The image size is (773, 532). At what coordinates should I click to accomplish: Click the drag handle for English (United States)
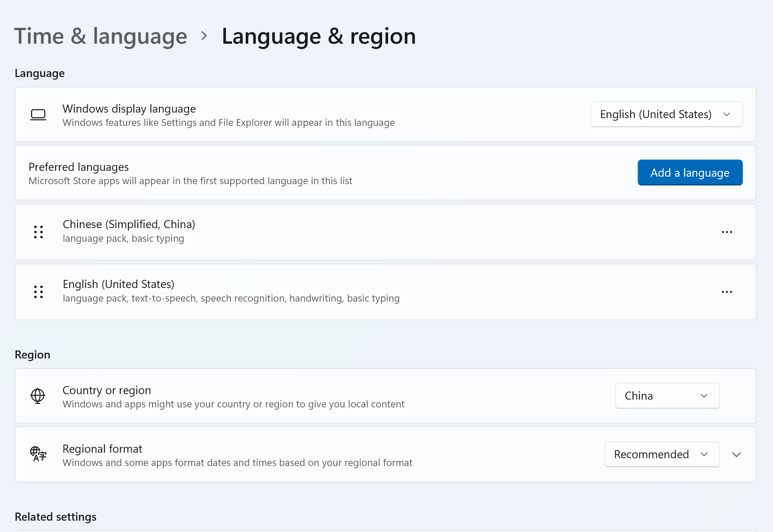click(38, 292)
